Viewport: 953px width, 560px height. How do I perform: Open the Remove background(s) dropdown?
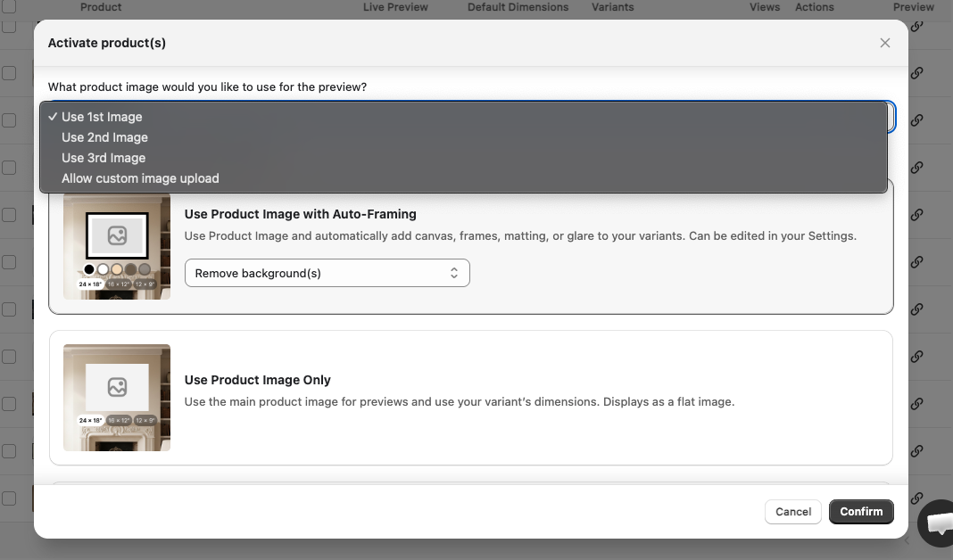coord(327,274)
